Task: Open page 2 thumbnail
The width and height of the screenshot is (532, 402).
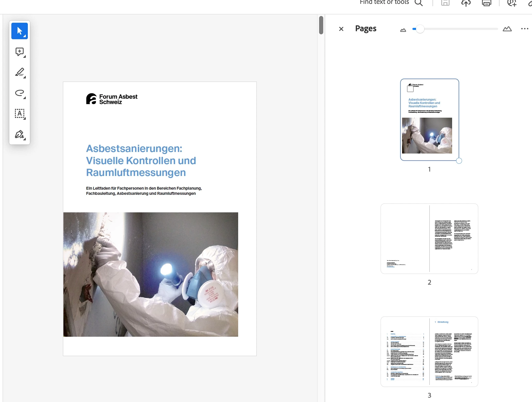Action: pyautogui.click(x=429, y=238)
